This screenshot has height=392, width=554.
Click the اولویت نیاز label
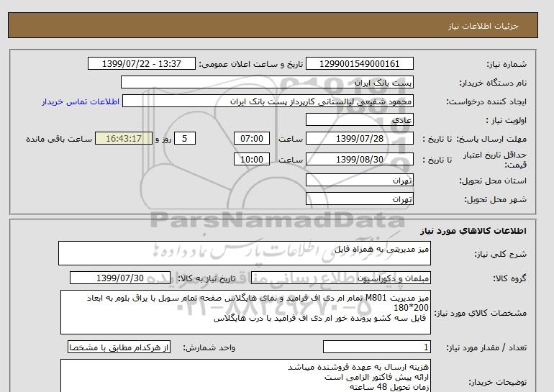(507, 120)
